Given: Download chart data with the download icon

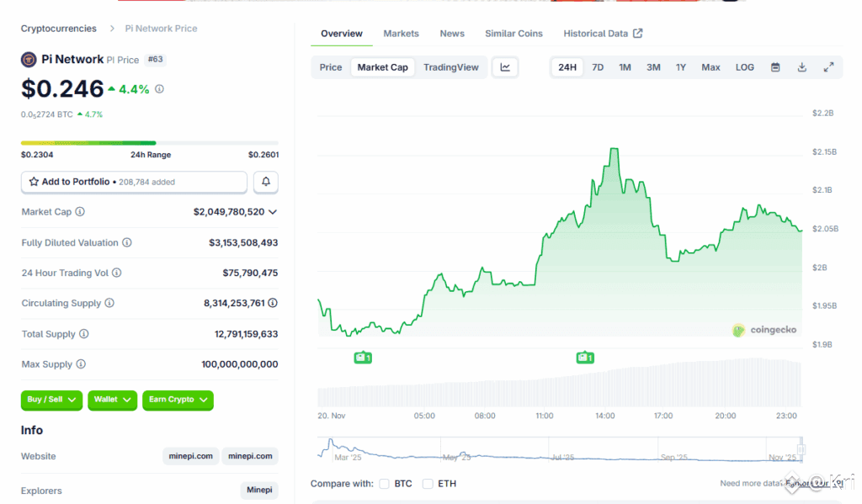Looking at the screenshot, I should (x=802, y=67).
